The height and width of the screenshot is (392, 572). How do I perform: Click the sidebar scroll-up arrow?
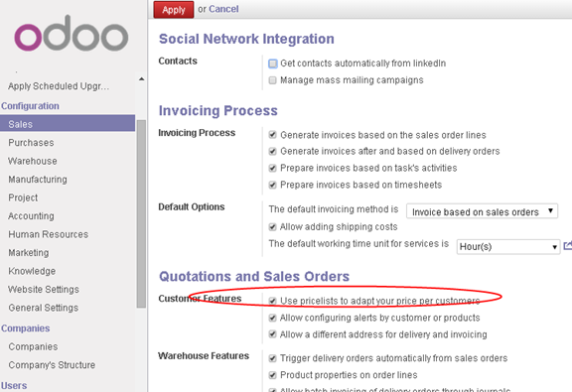tap(142, 78)
